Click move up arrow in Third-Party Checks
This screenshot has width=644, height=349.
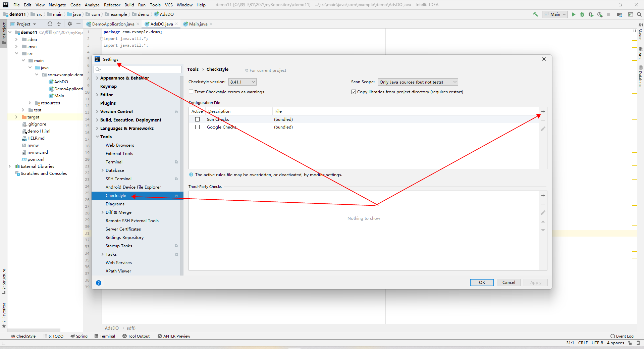pyautogui.click(x=543, y=221)
